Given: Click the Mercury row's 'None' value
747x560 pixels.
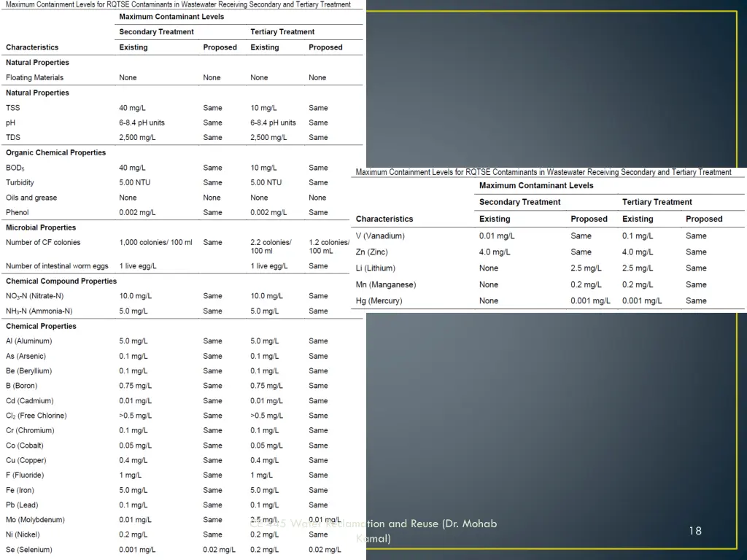Looking at the screenshot, I should pyautogui.click(x=489, y=301).
